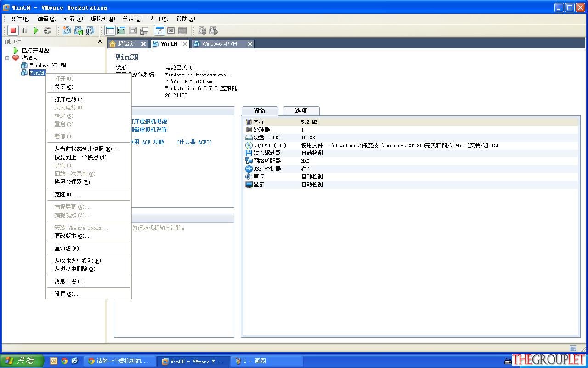This screenshot has width=588, height=368.
Task: Click the take snapshot toolbar icon
Action: pos(67,30)
